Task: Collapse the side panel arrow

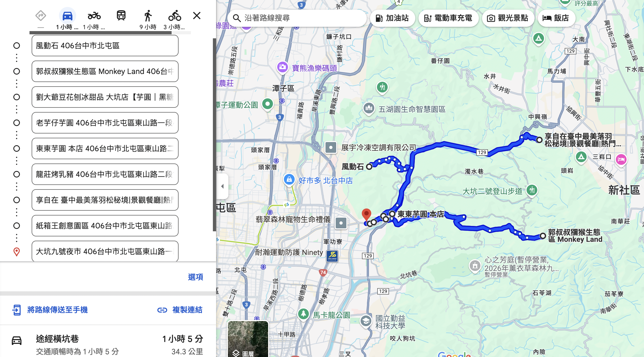Action: 222,186
